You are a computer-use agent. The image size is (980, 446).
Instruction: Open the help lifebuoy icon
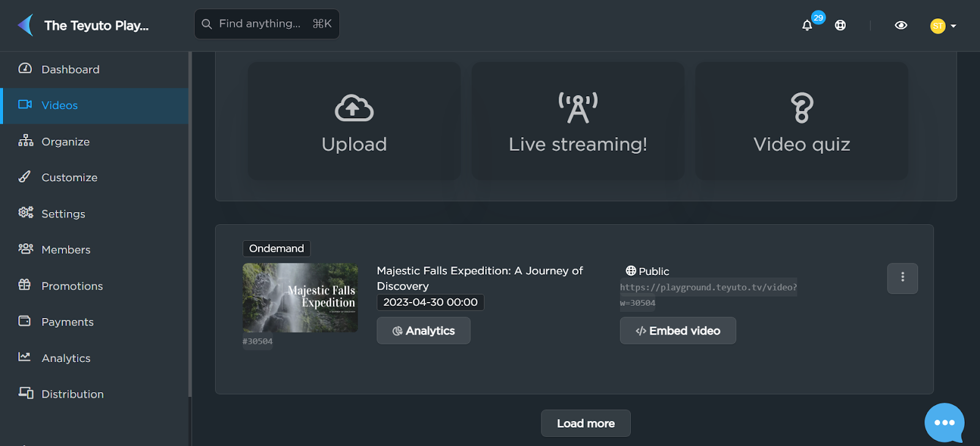click(x=840, y=25)
